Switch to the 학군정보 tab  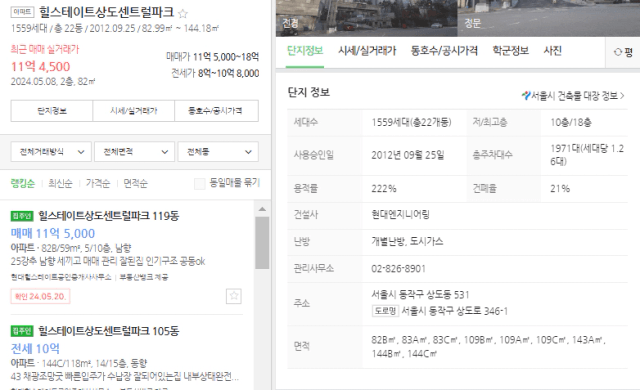coord(511,51)
